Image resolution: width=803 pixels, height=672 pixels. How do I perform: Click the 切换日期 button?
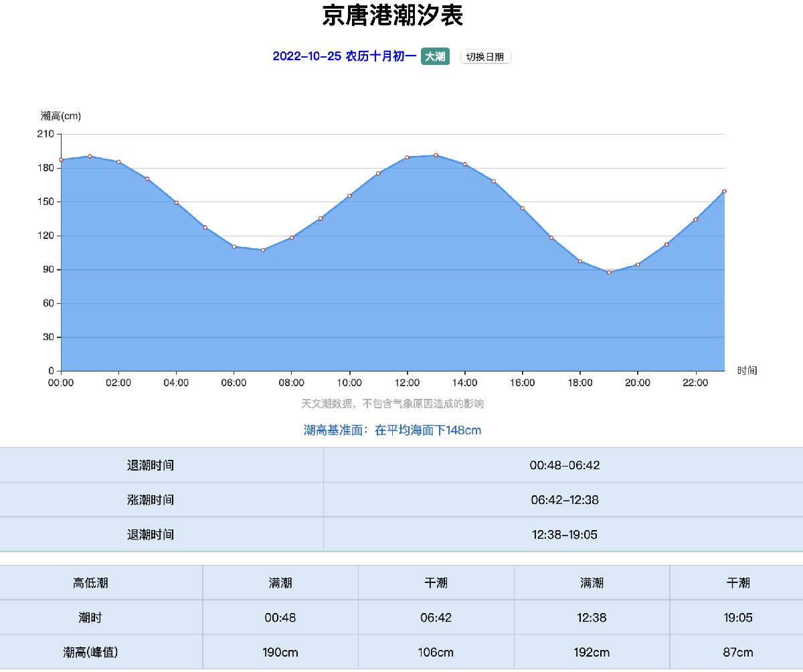coord(485,57)
